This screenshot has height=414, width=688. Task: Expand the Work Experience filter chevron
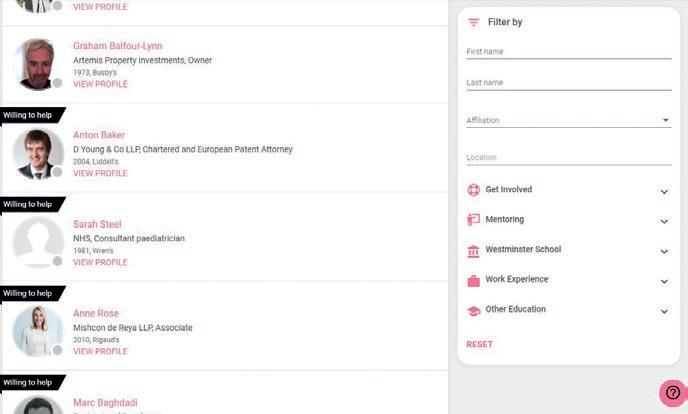pos(664,281)
